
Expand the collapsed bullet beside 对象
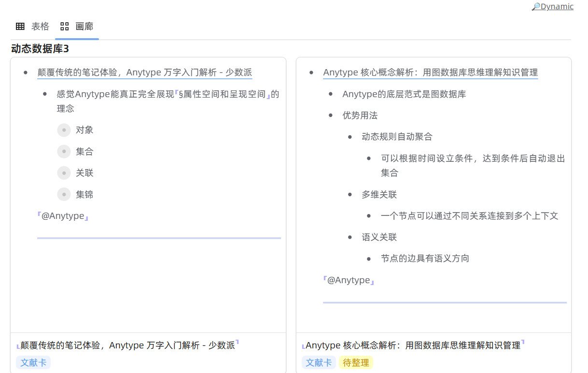pyautogui.click(x=64, y=130)
